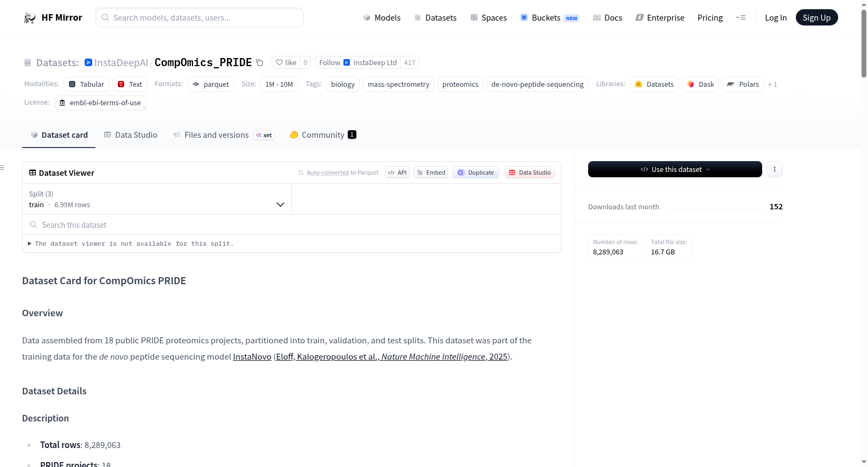
Task: Click the InstaDeepAI organization avatar icon
Action: (x=88, y=62)
